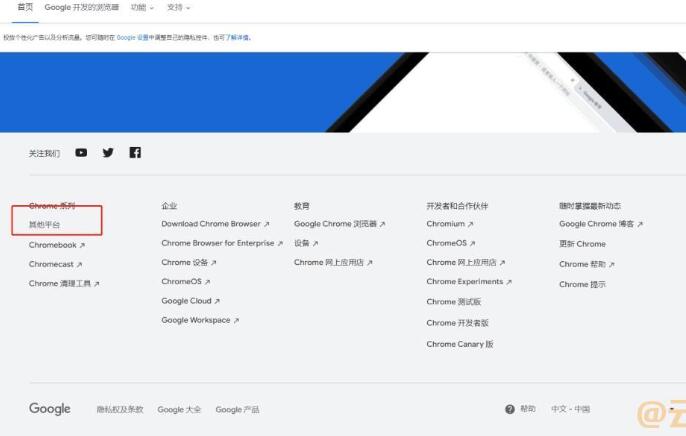
Task: Open the Chrome 测试版 link
Action: (454, 302)
